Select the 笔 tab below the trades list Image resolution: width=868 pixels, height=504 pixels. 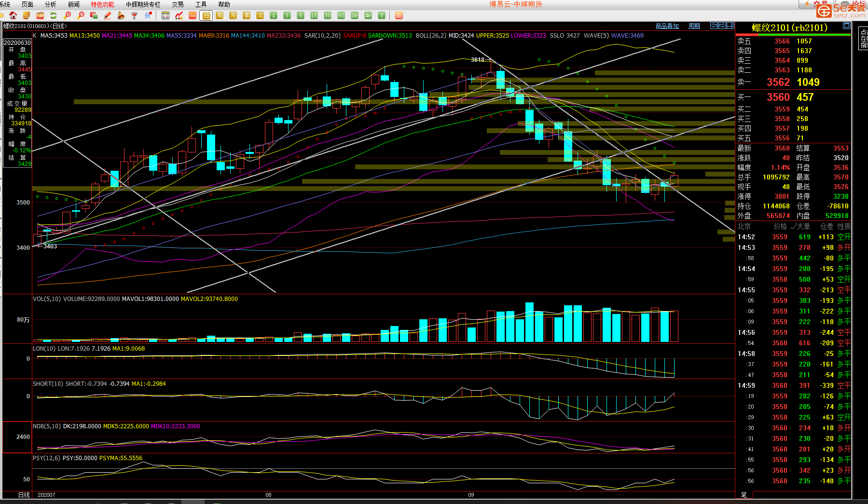[x=744, y=495]
